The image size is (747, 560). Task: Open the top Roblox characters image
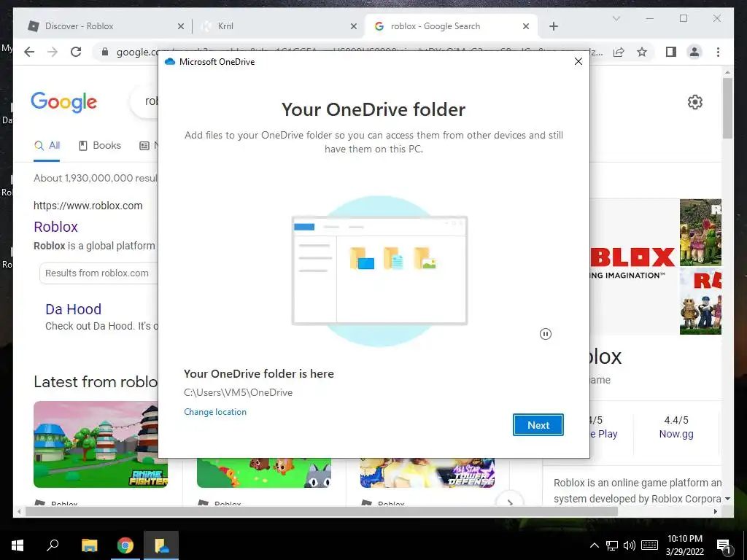tap(700, 233)
